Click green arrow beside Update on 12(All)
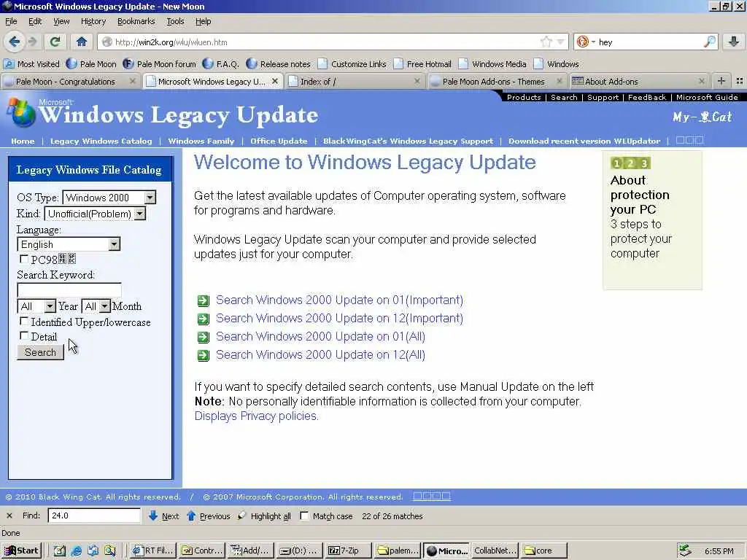 204,355
